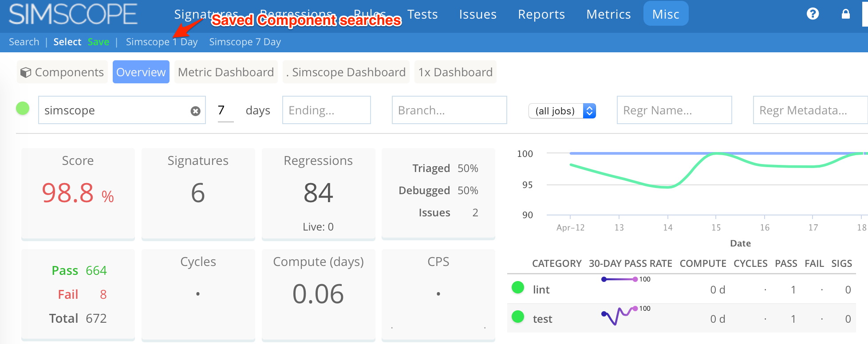Switch to the 1x Dashboard tab
The image size is (868, 344).
455,72
